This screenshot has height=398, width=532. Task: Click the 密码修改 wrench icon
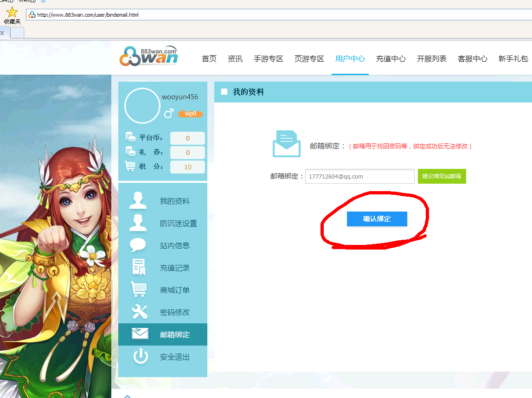(x=140, y=311)
